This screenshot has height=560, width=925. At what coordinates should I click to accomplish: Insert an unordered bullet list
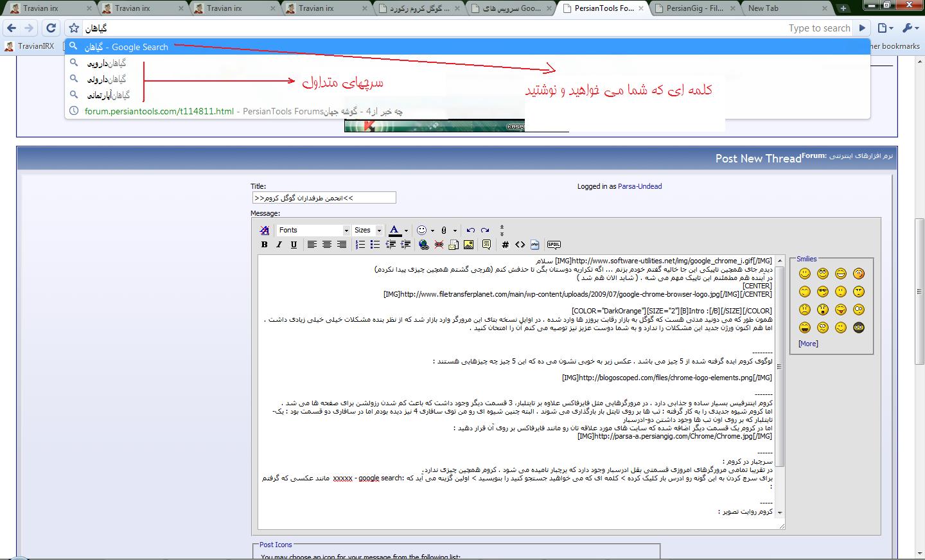pyautogui.click(x=374, y=245)
